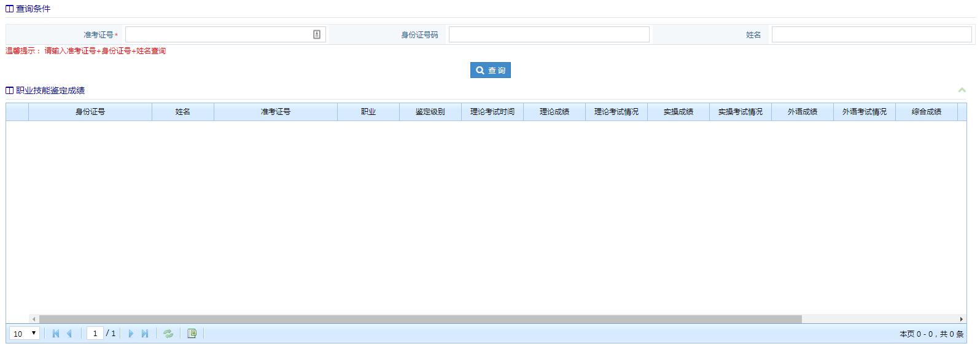
Task: Jump to last page of results
Action: click(145, 334)
